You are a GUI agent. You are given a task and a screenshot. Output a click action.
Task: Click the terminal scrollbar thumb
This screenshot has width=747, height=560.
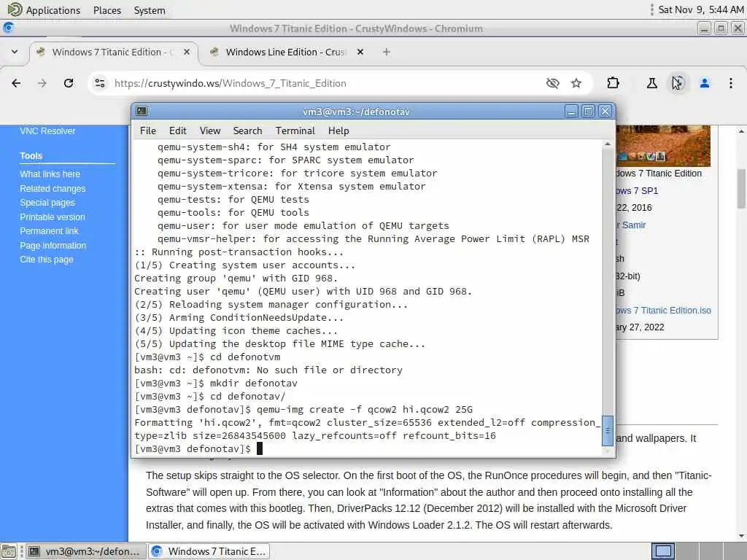(x=608, y=430)
